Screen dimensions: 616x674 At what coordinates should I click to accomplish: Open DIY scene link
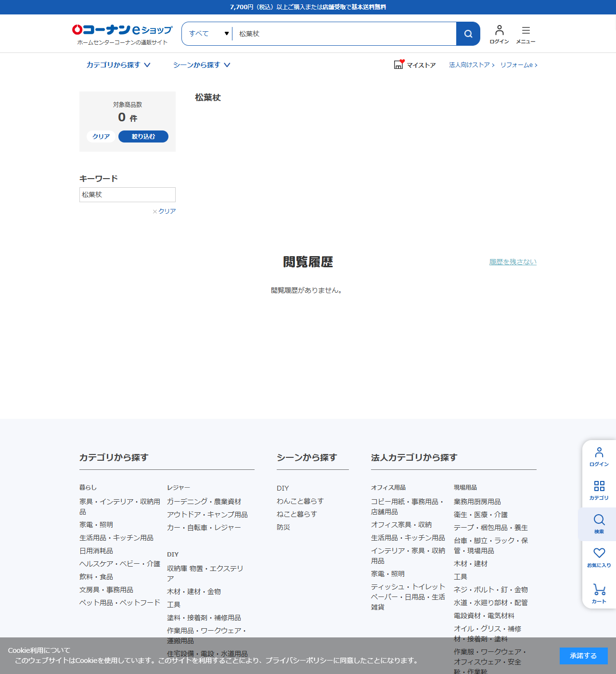pyautogui.click(x=283, y=488)
